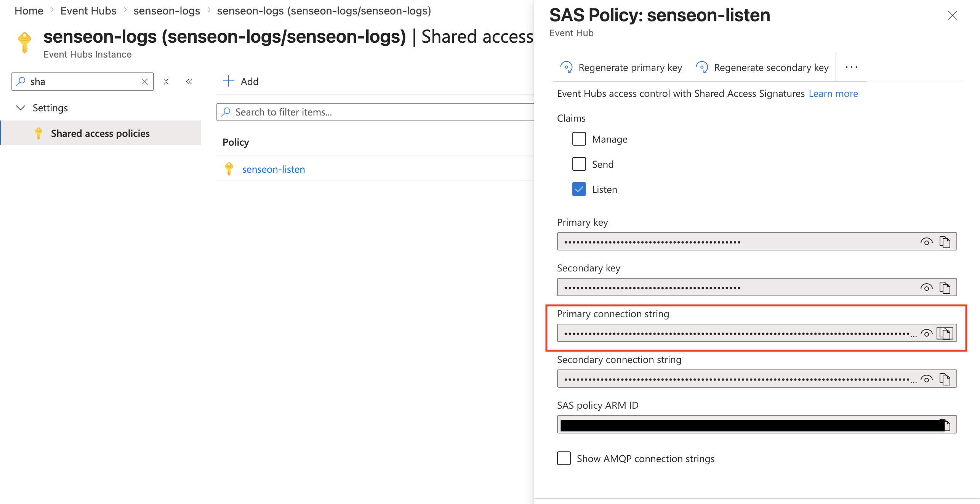Copy the SAS policy ARM ID
The height and width of the screenshot is (504, 980).
(947, 425)
